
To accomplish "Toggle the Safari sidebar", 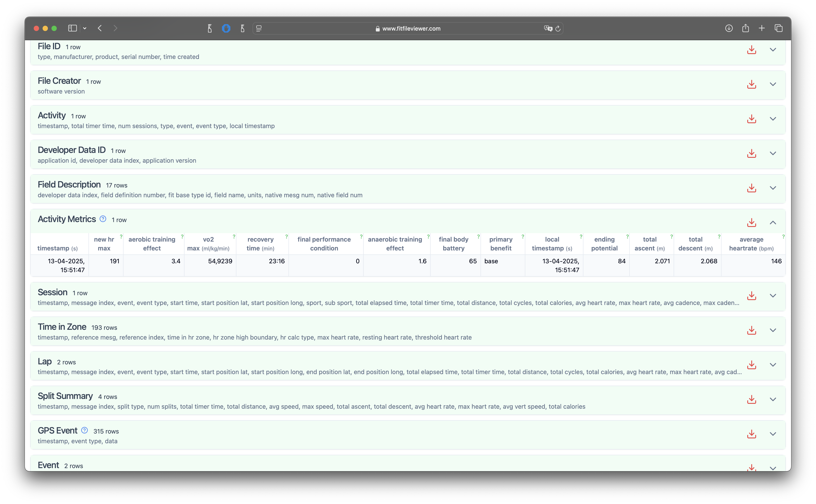I will pyautogui.click(x=72, y=28).
